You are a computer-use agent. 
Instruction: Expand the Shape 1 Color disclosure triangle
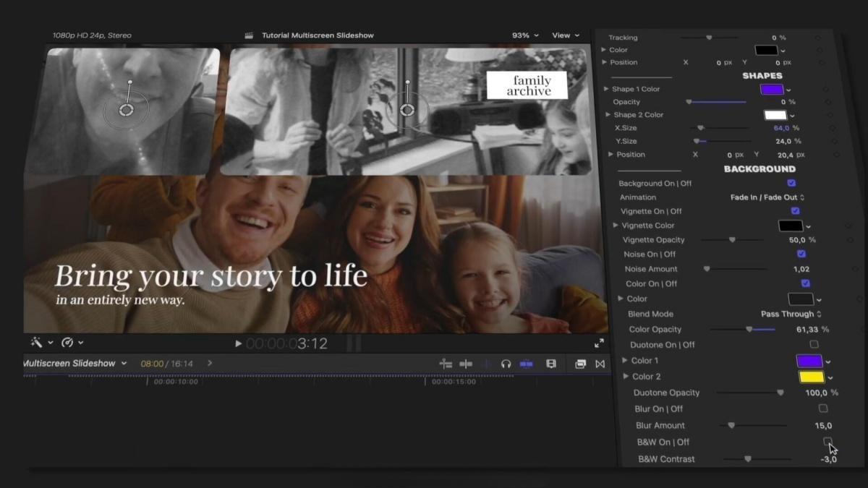606,89
